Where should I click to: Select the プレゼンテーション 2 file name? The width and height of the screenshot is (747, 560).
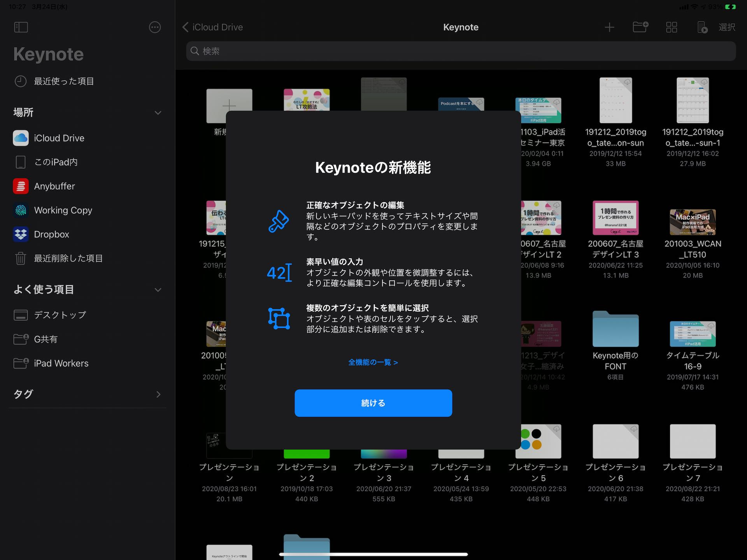[x=307, y=472]
